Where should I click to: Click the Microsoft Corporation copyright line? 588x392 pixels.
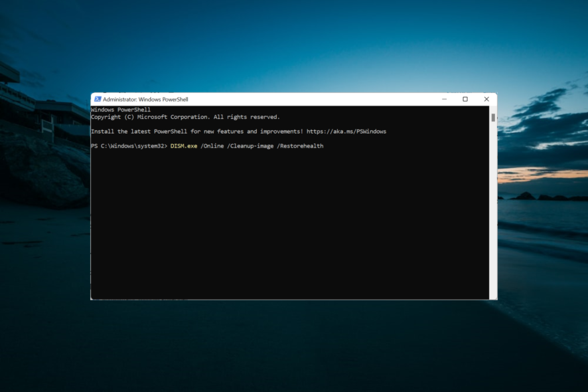coord(185,117)
